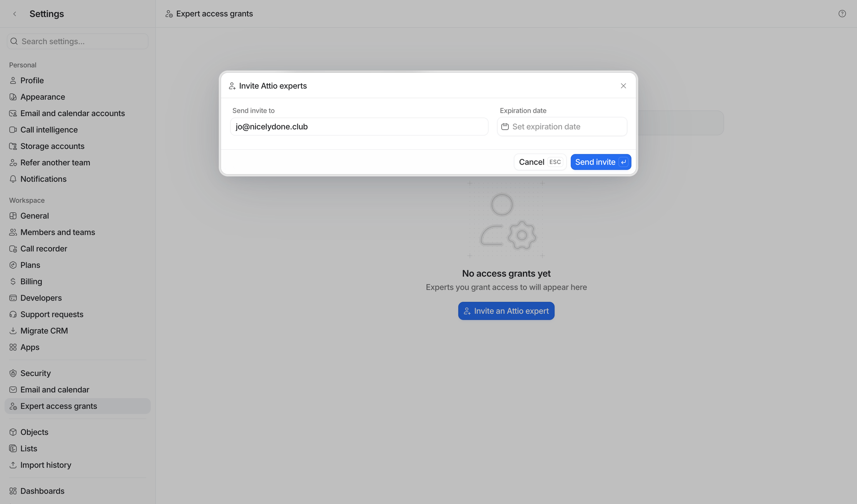Open Objects settings
Image resolution: width=857 pixels, height=504 pixels.
pos(77,432)
